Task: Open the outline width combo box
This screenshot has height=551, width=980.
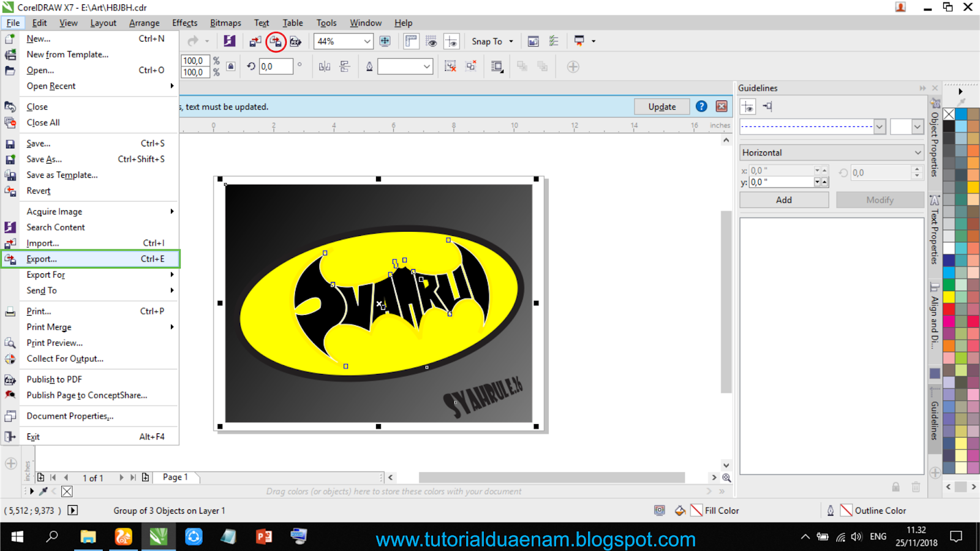Action: (x=405, y=66)
